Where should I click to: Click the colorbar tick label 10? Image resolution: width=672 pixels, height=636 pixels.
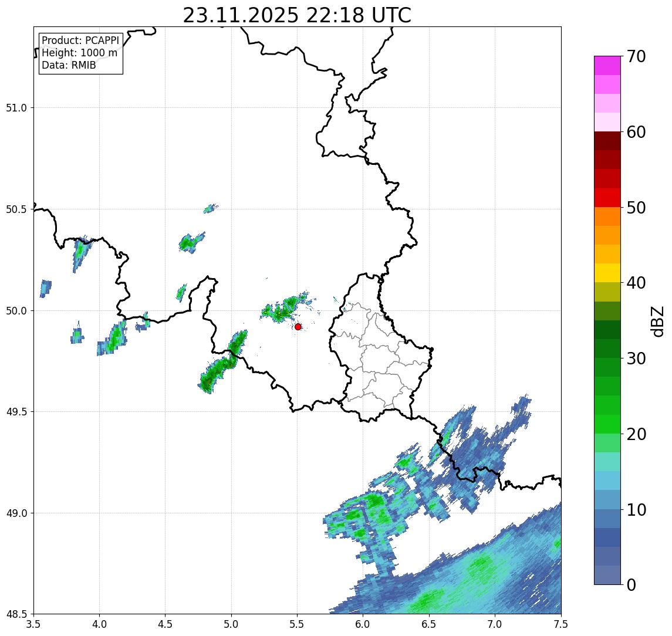point(636,510)
